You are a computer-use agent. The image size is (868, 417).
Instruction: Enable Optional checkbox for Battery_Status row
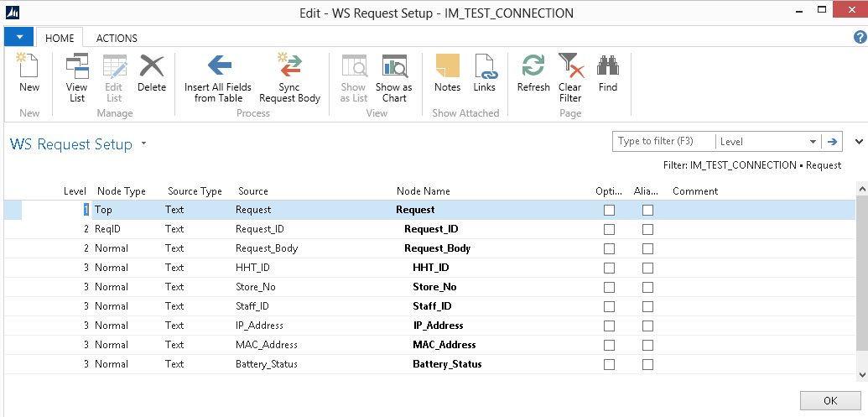(609, 364)
